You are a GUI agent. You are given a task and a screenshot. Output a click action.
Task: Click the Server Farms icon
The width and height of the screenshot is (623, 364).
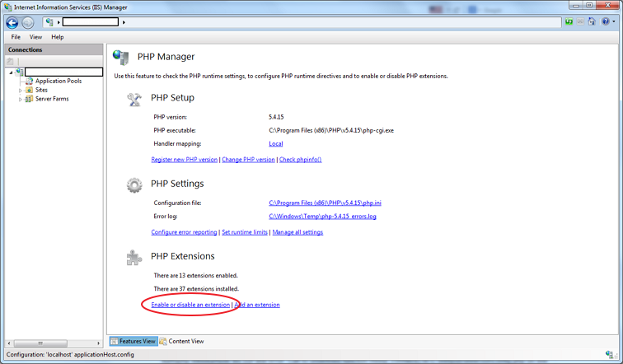tap(29, 99)
